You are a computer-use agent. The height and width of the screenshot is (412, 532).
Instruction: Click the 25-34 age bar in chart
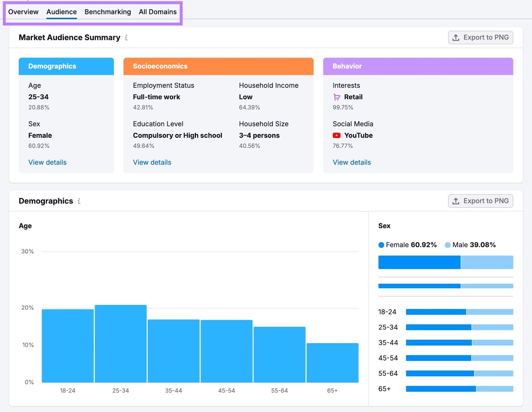click(121, 343)
